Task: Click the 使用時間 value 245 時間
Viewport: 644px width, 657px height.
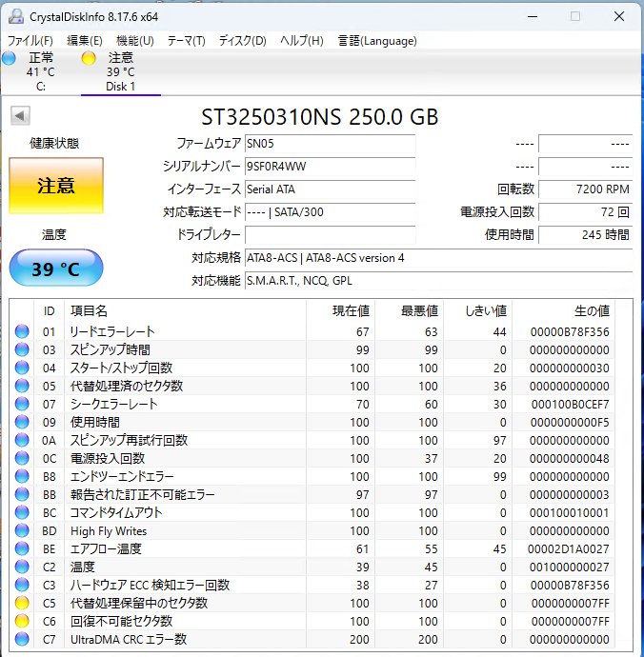Action: click(x=585, y=234)
